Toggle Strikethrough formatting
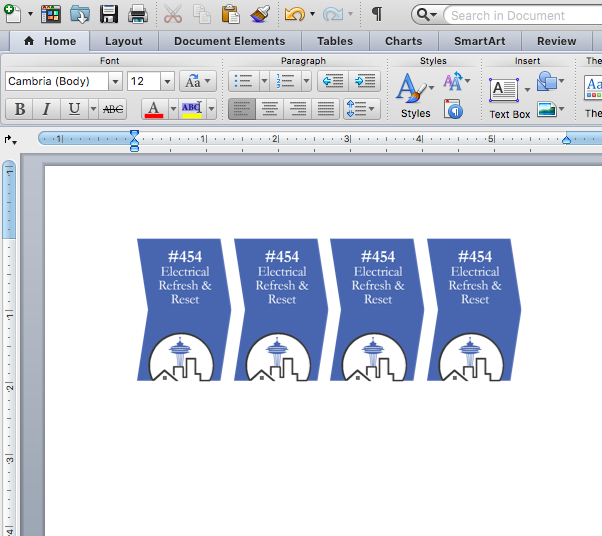Screen dimensions: 602x536 [113, 109]
